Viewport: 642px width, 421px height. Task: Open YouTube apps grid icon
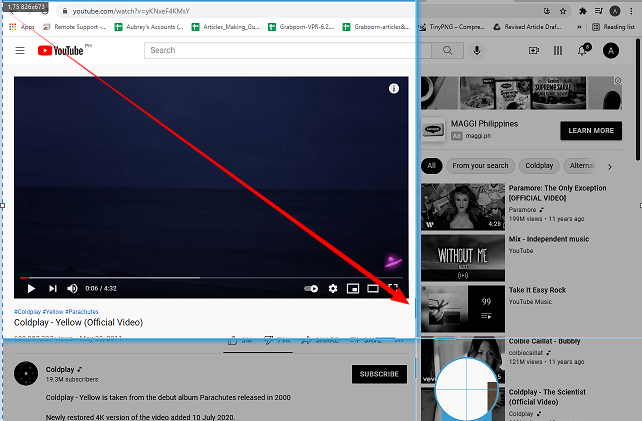[558, 50]
